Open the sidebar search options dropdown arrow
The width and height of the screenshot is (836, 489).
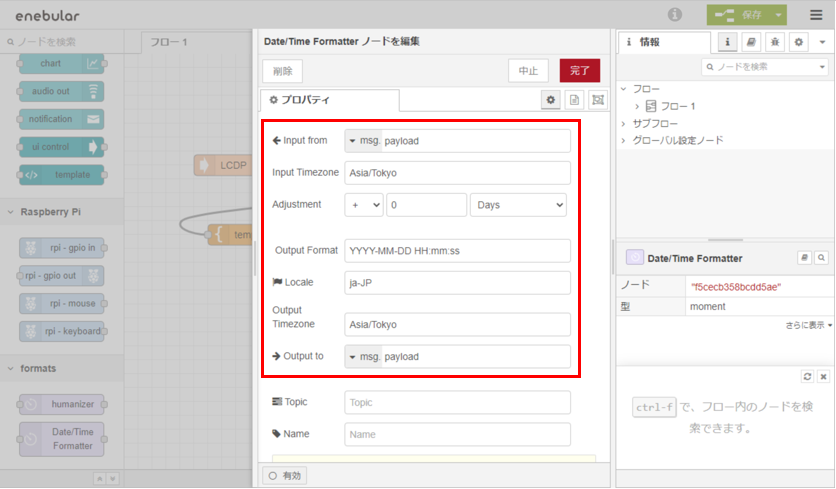click(822, 67)
